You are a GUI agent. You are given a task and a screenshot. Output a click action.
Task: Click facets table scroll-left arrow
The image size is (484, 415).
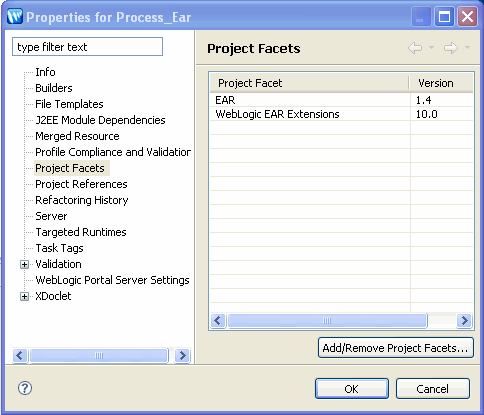218,321
